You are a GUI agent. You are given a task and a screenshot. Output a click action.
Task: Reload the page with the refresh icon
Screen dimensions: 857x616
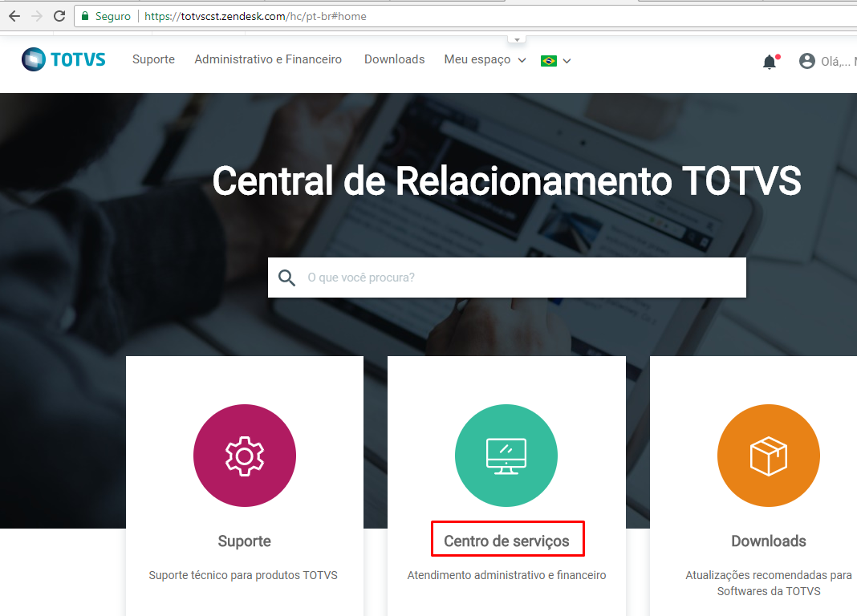pos(59,16)
